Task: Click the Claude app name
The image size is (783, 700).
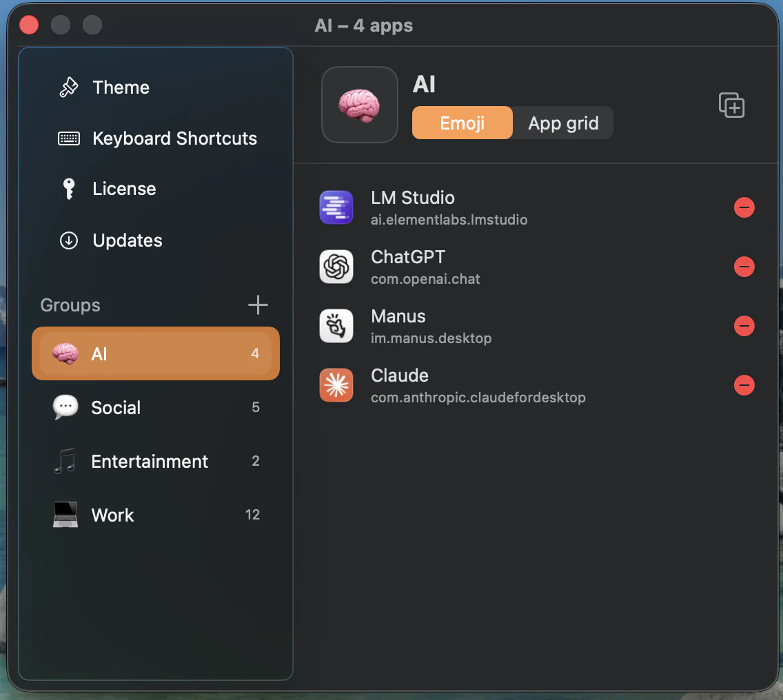Action: point(400,375)
